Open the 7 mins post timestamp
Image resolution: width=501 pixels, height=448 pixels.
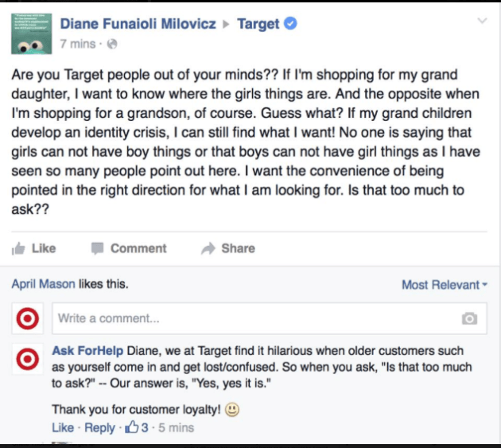pyautogui.click(x=78, y=43)
